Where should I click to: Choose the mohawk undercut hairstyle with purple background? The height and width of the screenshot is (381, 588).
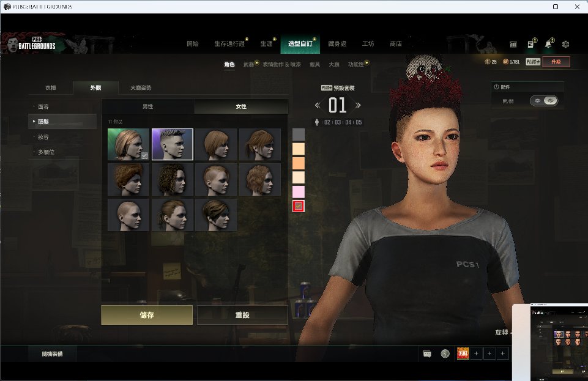173,144
